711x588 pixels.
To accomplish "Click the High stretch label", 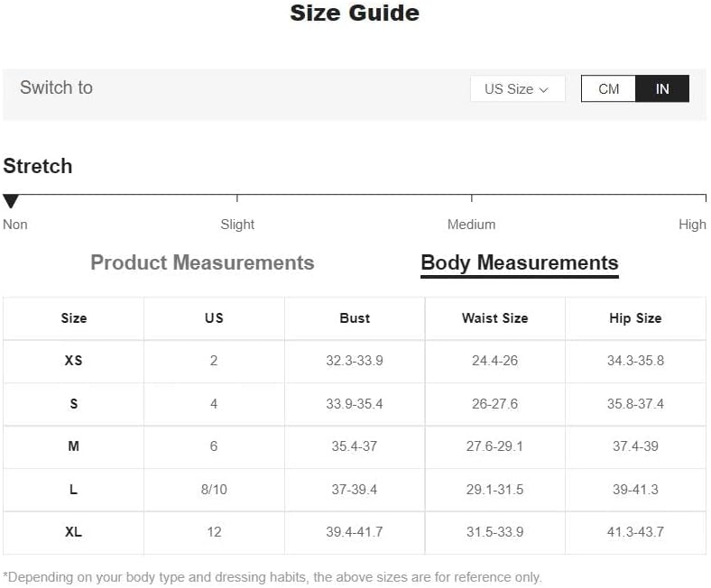I will click(692, 225).
